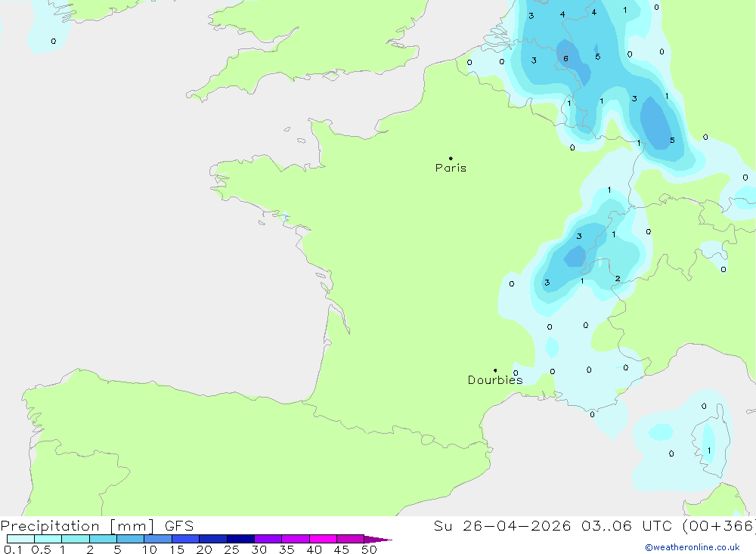Screen dimensions: 756x554
Task: Click the Paris location dot marker
Action: pos(451,158)
